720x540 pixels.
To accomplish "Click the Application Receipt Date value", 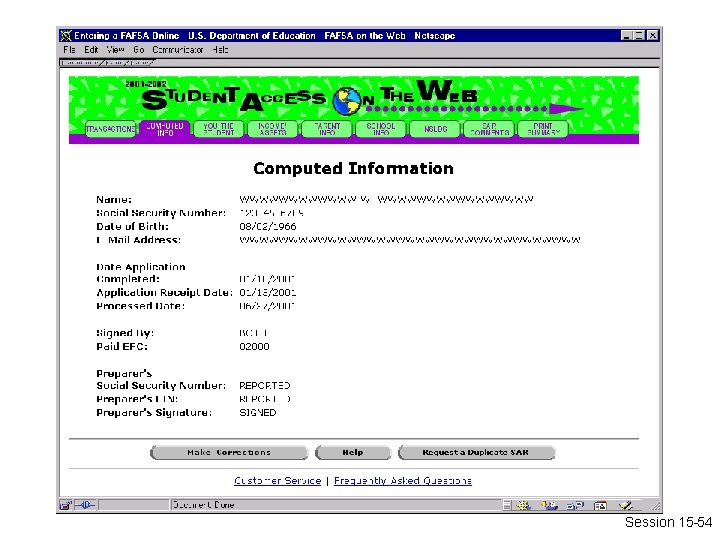I will pos(268,292).
